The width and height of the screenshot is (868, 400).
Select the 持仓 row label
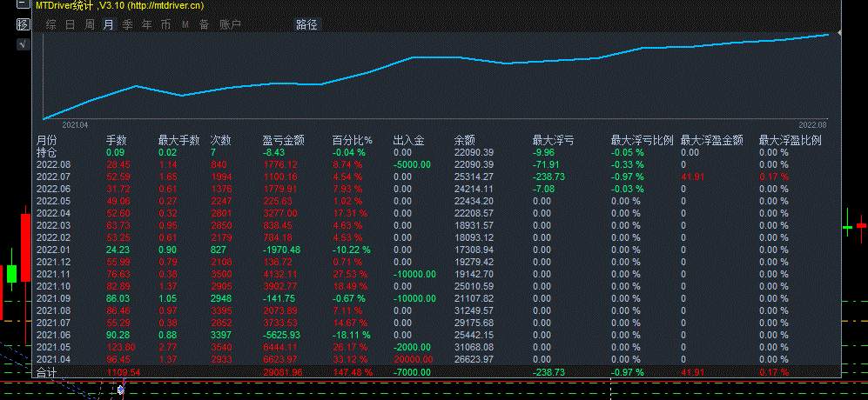tap(46, 152)
